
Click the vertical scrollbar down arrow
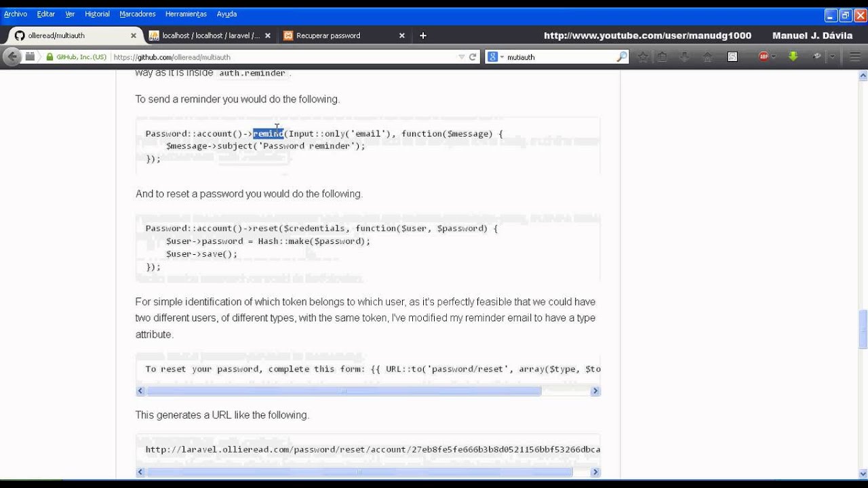[863, 474]
